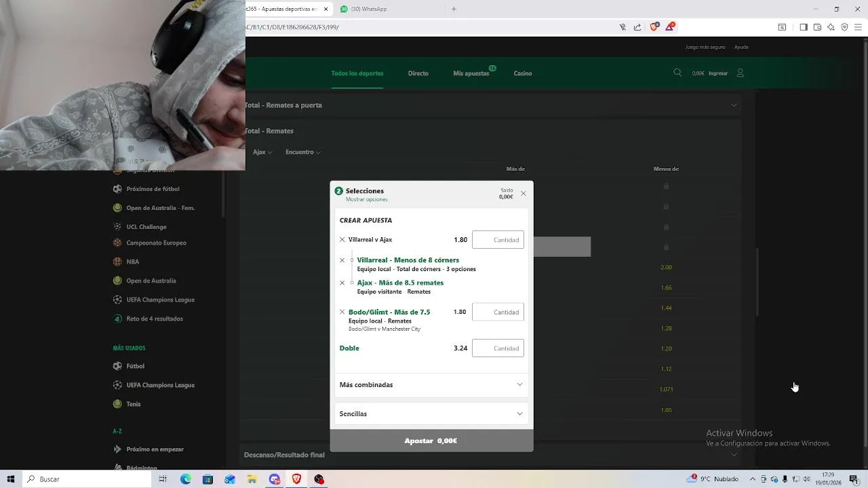Open the Leo AI sparkle icon
This screenshot has height=488, width=868.
coord(831,27)
